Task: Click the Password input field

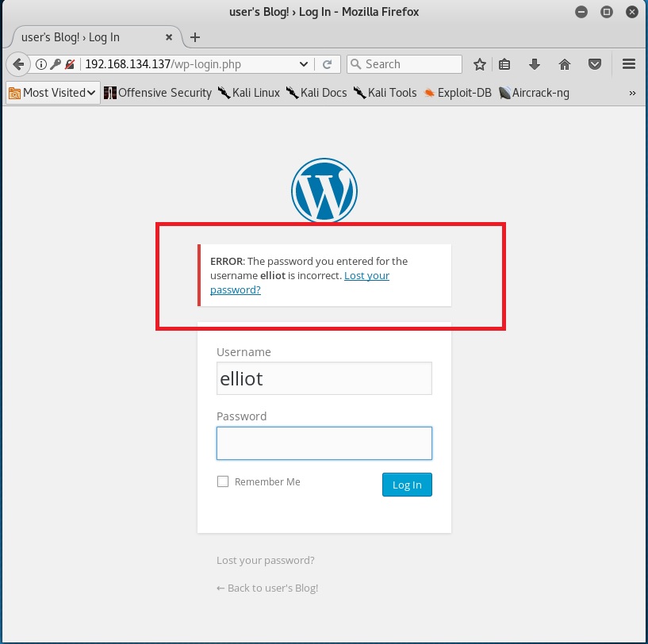Action: (324, 443)
